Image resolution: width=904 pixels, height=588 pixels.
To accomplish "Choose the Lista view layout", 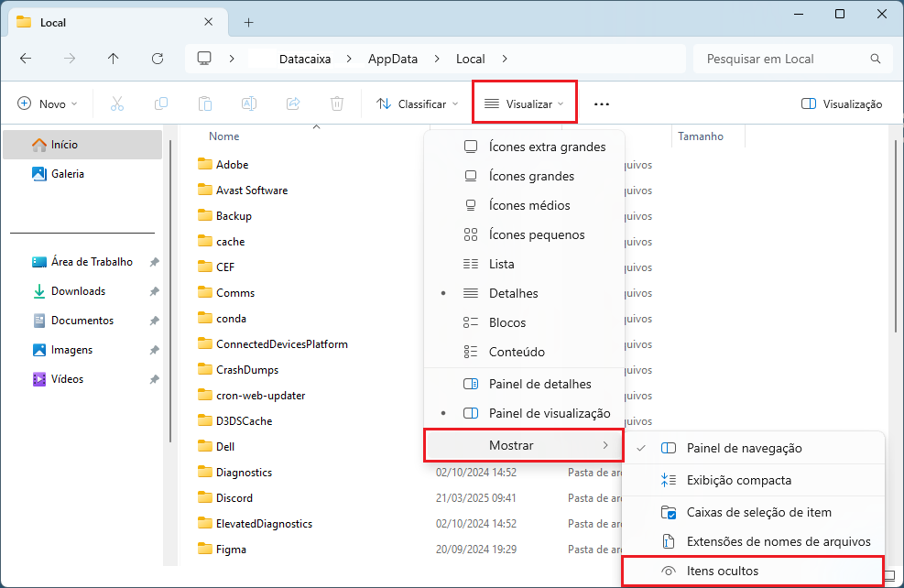I will click(501, 264).
